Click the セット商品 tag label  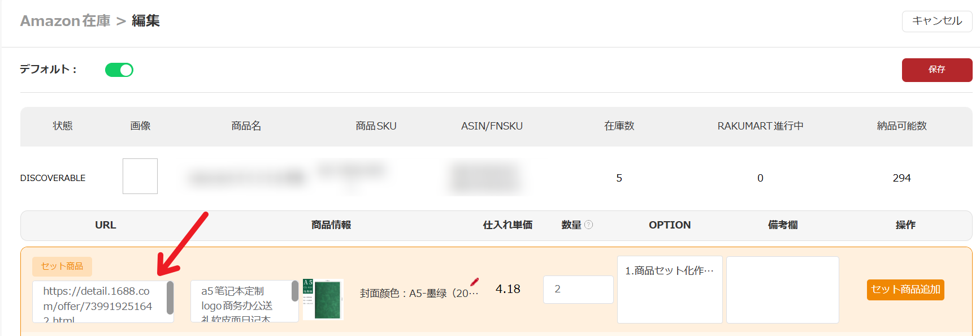coord(62,266)
